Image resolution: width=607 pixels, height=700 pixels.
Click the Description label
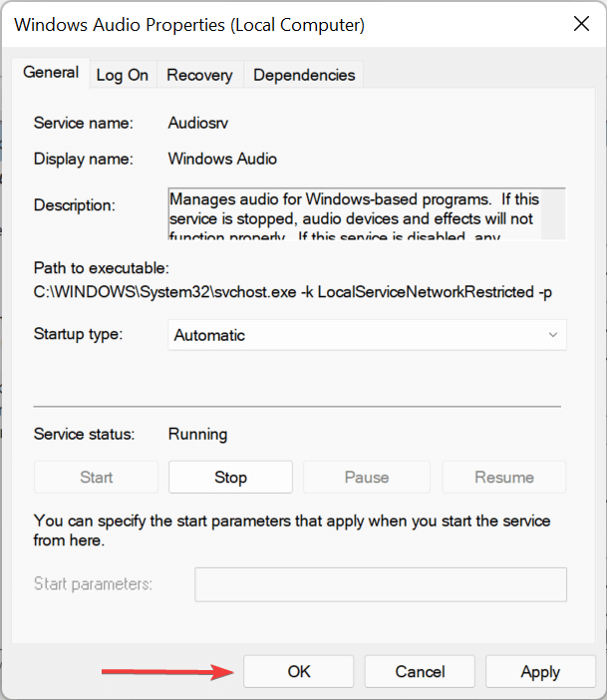point(74,205)
